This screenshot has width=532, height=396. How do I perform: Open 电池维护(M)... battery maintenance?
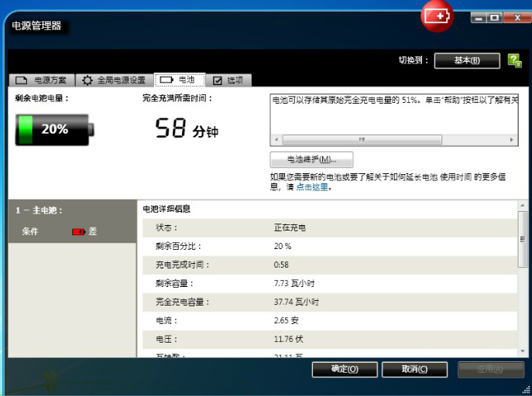click(x=311, y=159)
